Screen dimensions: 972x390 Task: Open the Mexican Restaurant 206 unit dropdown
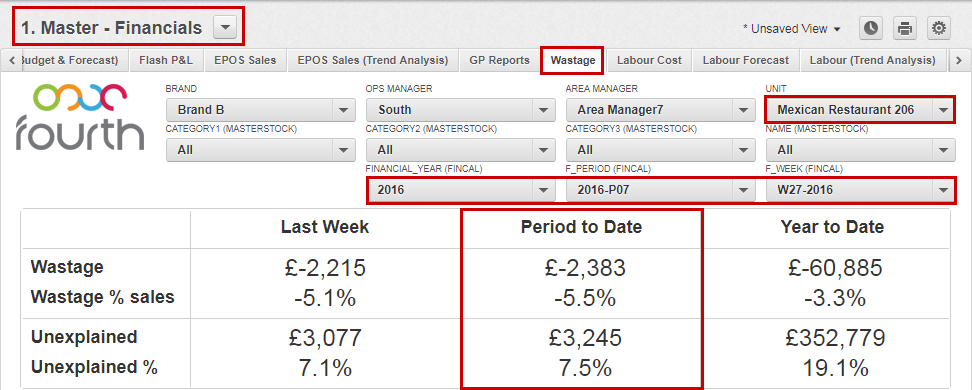[x=860, y=110]
